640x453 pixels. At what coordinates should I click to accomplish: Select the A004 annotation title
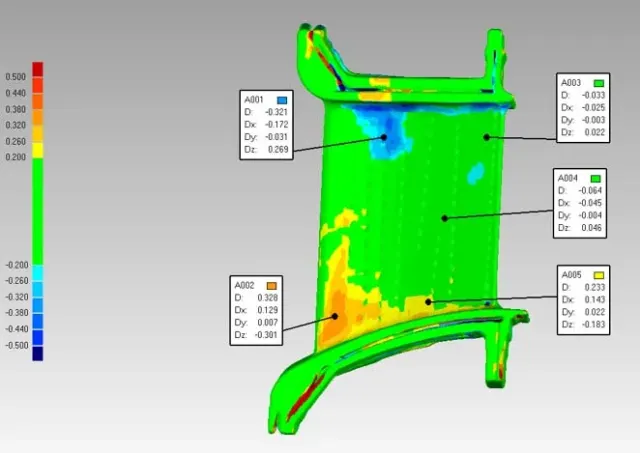coord(568,178)
